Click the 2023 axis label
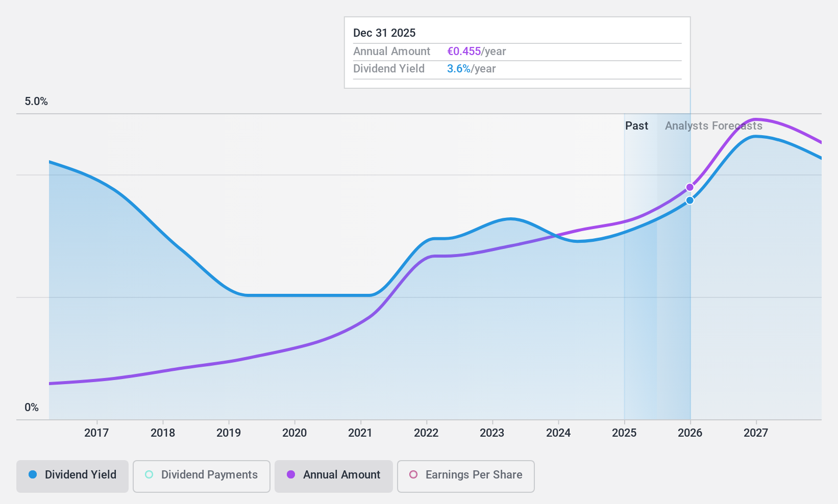 [x=492, y=433]
